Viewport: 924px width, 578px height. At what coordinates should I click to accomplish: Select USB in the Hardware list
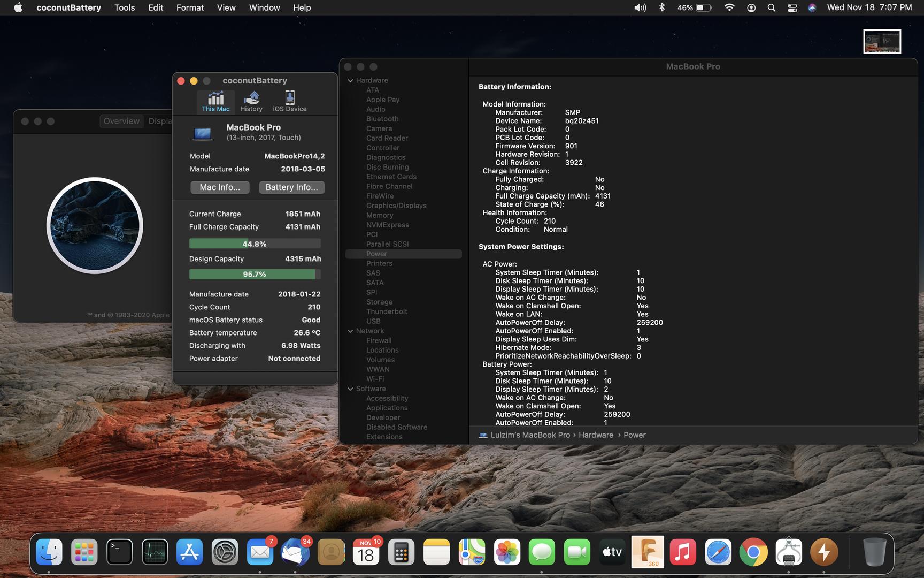tap(373, 322)
